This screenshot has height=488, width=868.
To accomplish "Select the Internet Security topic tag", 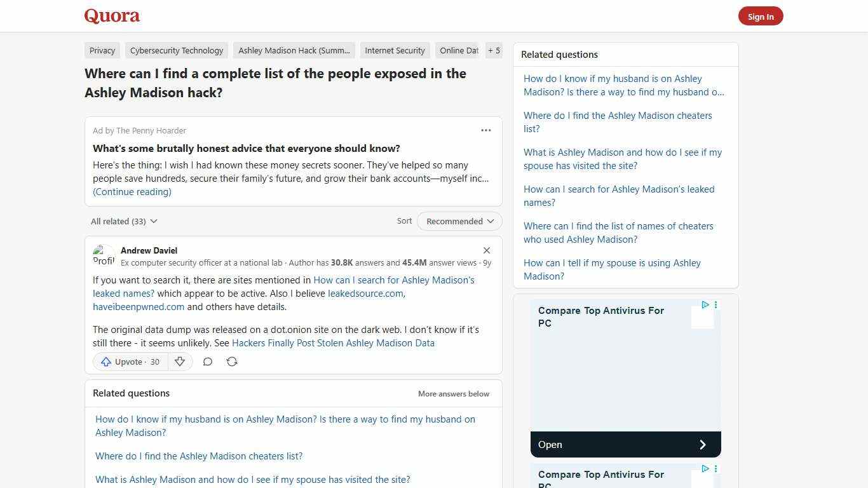I will coord(395,50).
